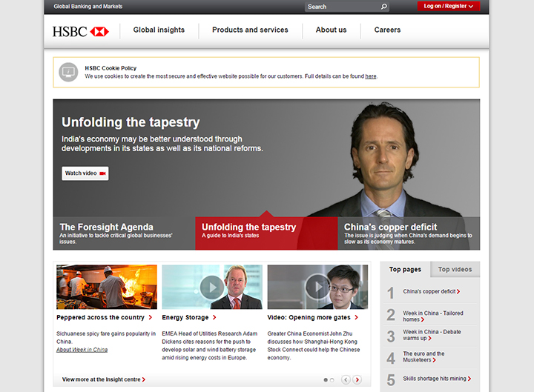
Task: Switch to the Top pages tab
Action: (x=405, y=270)
